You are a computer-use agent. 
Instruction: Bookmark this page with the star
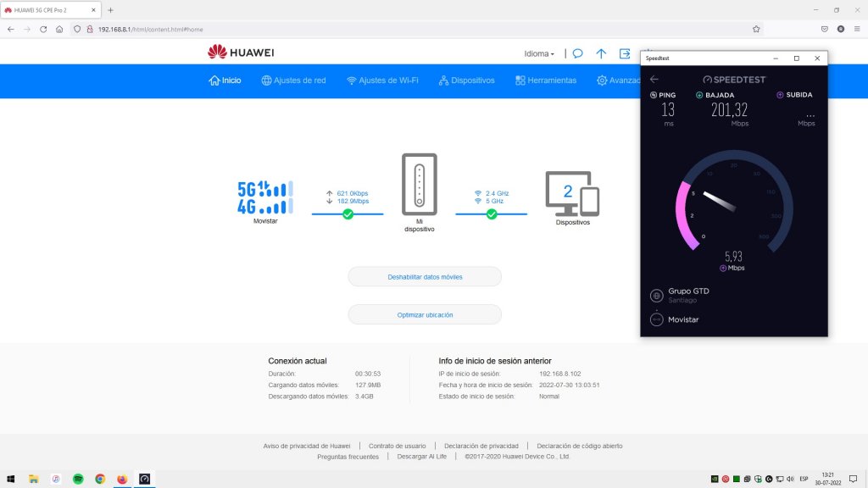click(756, 30)
